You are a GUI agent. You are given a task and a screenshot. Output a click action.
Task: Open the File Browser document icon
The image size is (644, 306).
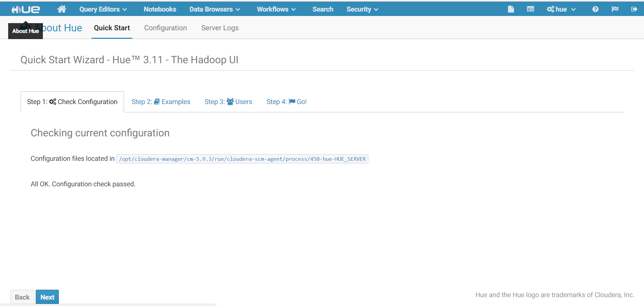tap(511, 9)
